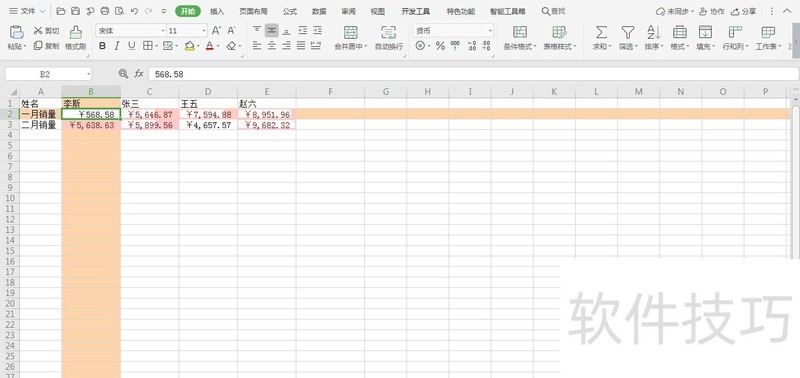
Task: Click the Wrap Text icon
Action: pos(389,32)
